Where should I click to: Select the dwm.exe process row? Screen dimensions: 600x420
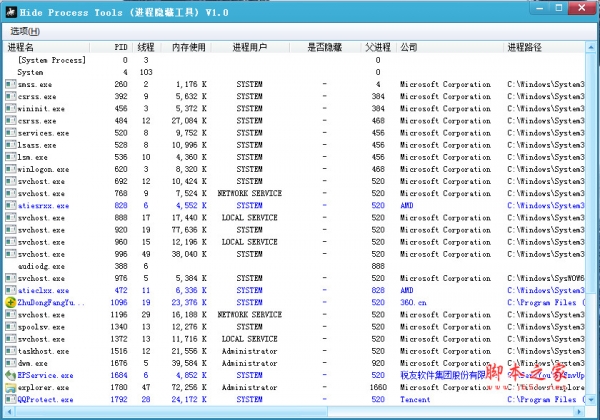(x=34, y=363)
